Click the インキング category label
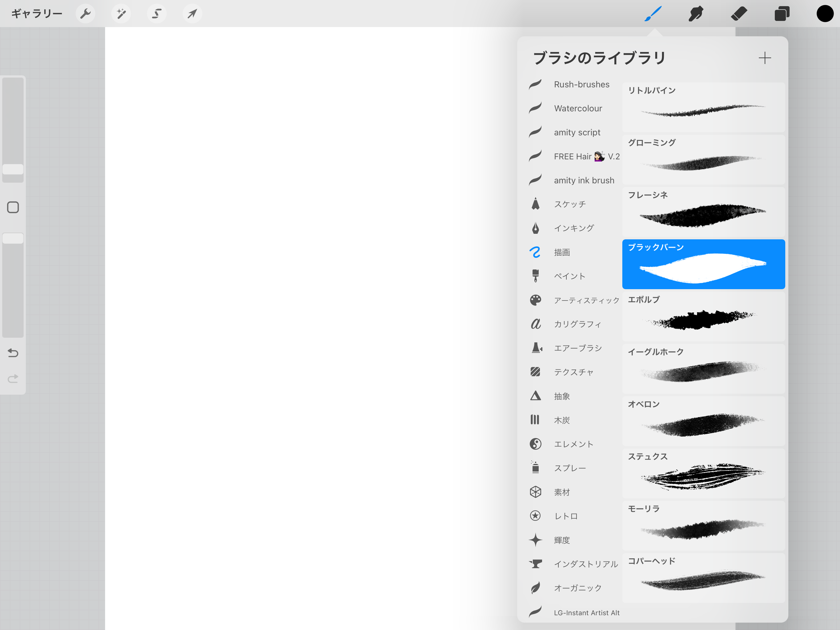The height and width of the screenshot is (630, 840). 573,228
